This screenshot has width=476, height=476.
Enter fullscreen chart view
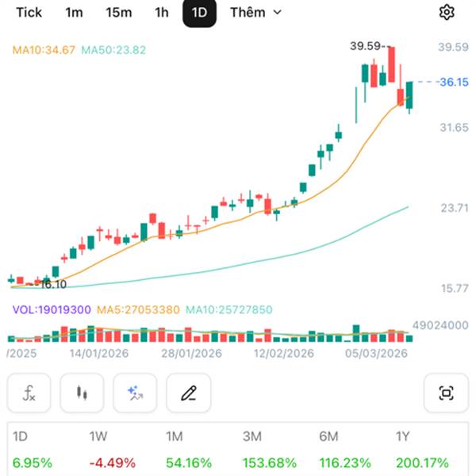click(446, 393)
